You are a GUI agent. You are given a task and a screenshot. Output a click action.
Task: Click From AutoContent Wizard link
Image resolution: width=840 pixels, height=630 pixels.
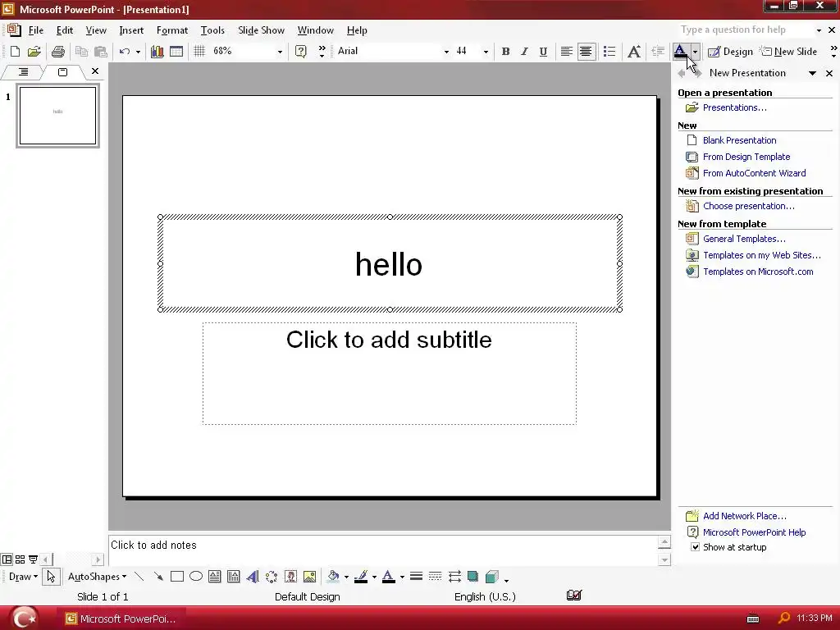[755, 173]
